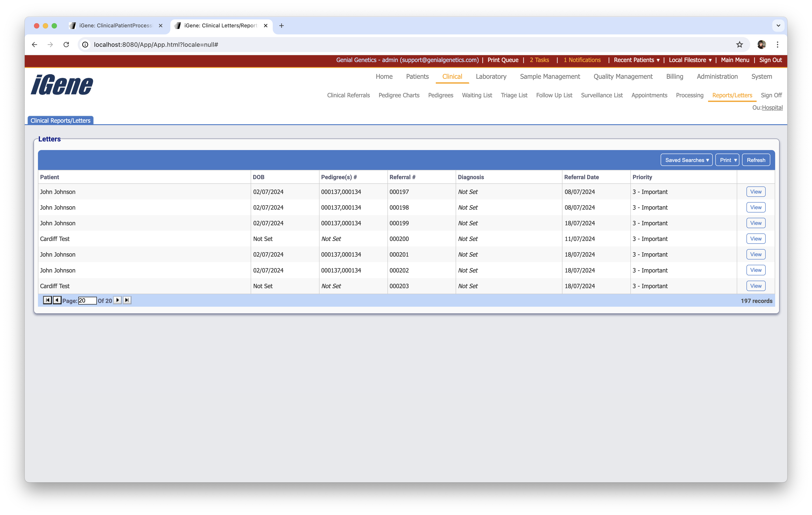Click the browser back arrow
This screenshot has height=515, width=812.
pos(34,45)
